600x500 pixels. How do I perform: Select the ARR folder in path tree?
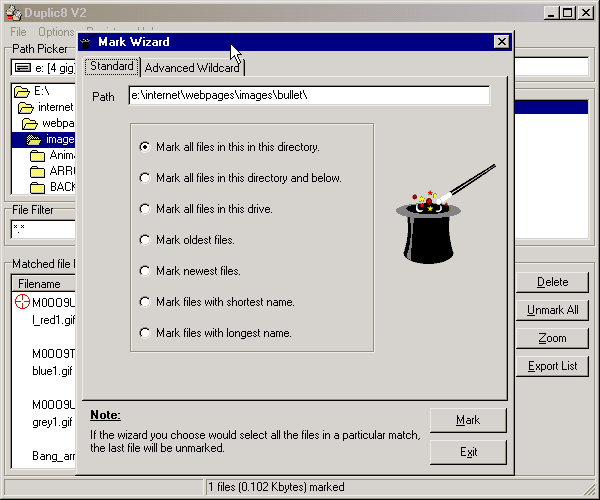coord(62,171)
